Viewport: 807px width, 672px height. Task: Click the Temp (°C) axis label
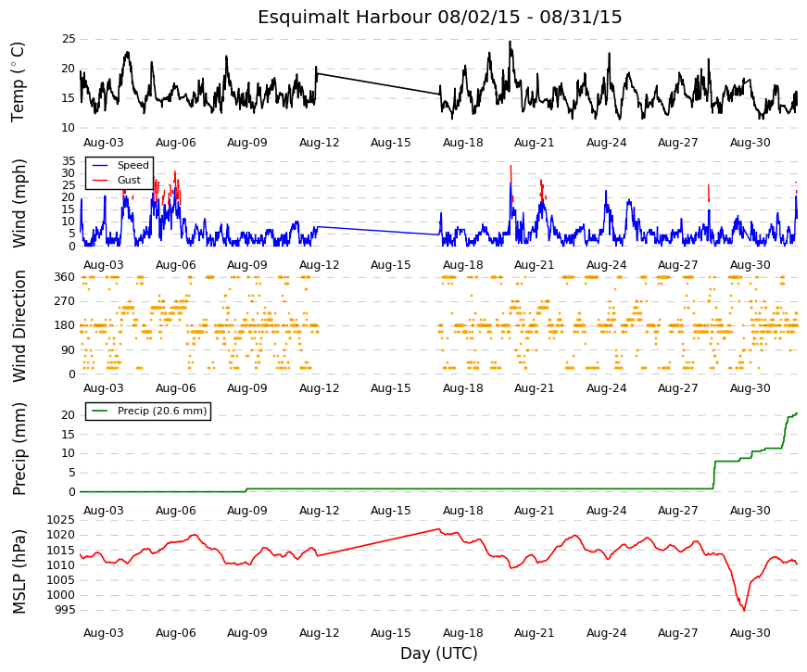[18, 82]
